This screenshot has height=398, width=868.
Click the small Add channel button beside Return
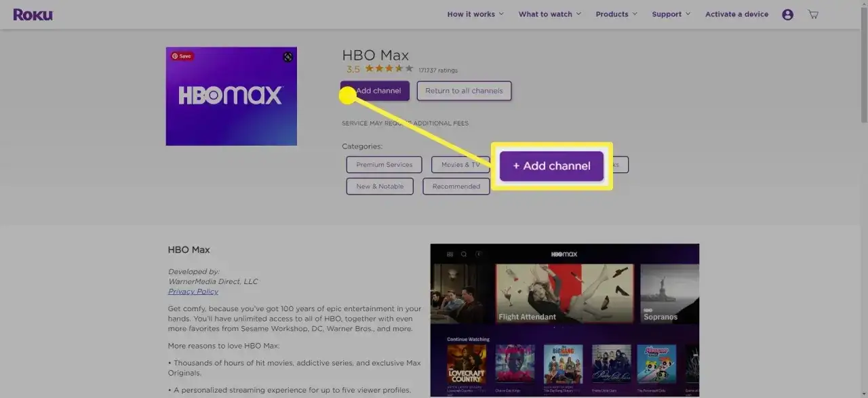(375, 91)
